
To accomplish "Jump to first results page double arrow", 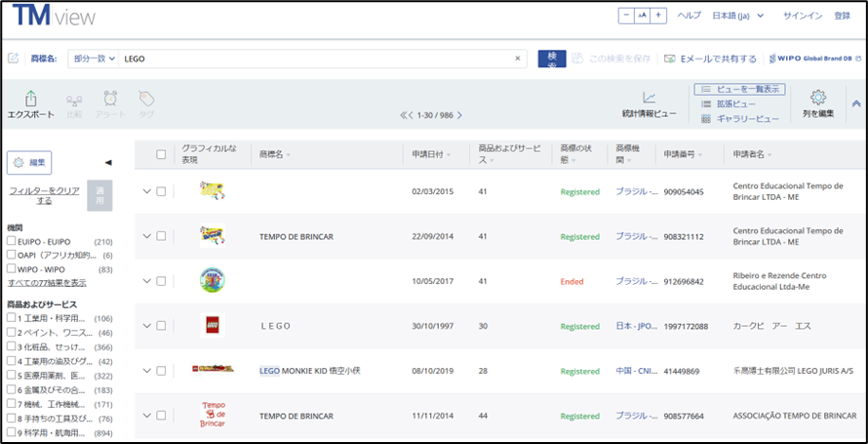I will tap(404, 115).
